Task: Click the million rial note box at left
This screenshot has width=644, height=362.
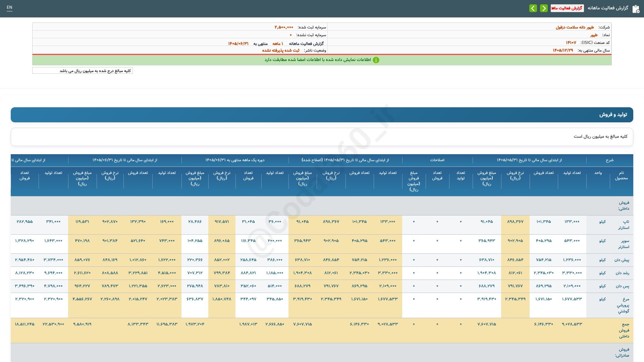Action: (83, 71)
